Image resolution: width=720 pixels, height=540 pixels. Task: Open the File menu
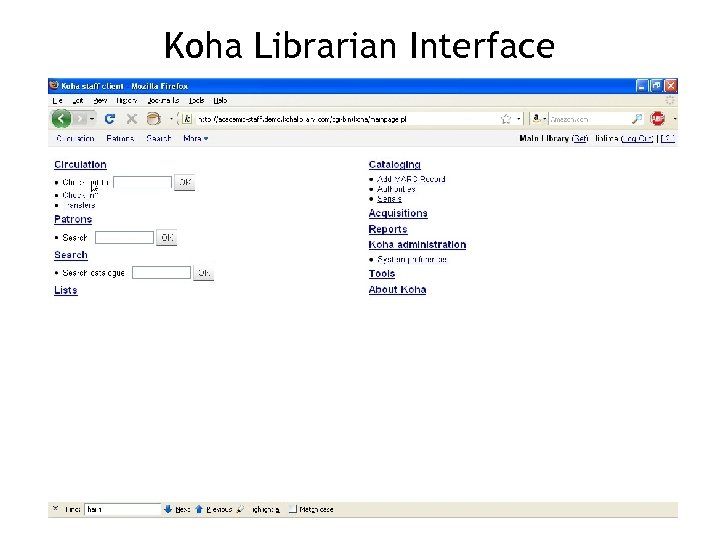click(x=57, y=100)
